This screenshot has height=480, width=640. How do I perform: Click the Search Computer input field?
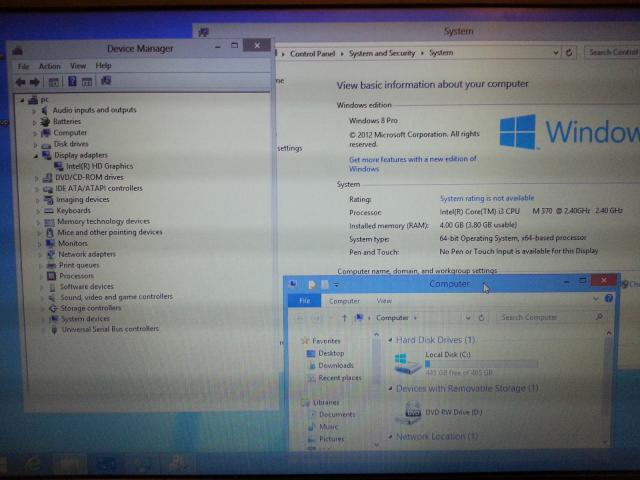(545, 318)
